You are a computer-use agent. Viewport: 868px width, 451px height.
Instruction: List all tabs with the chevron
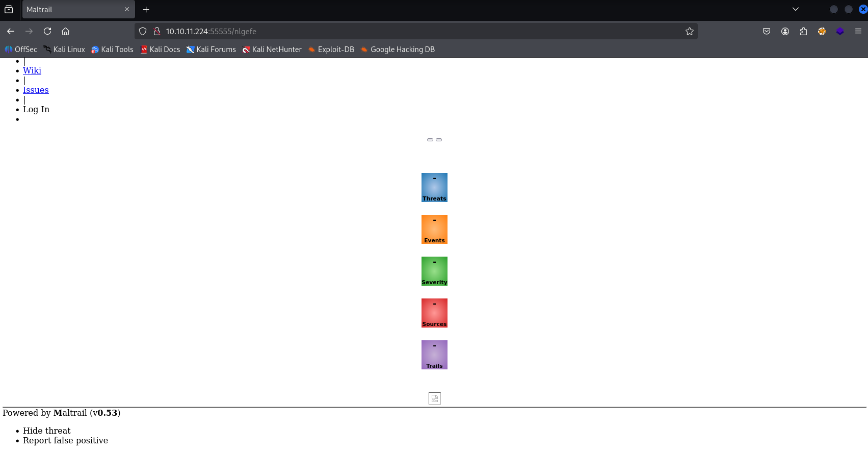click(x=796, y=9)
